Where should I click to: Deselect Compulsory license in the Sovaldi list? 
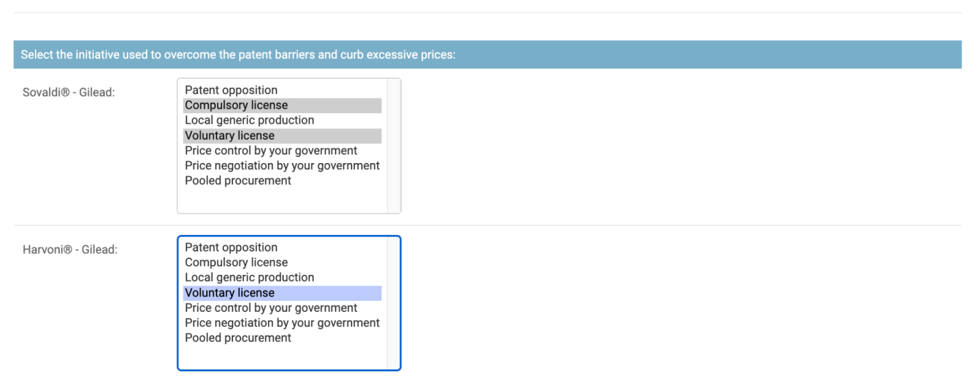coord(282,106)
